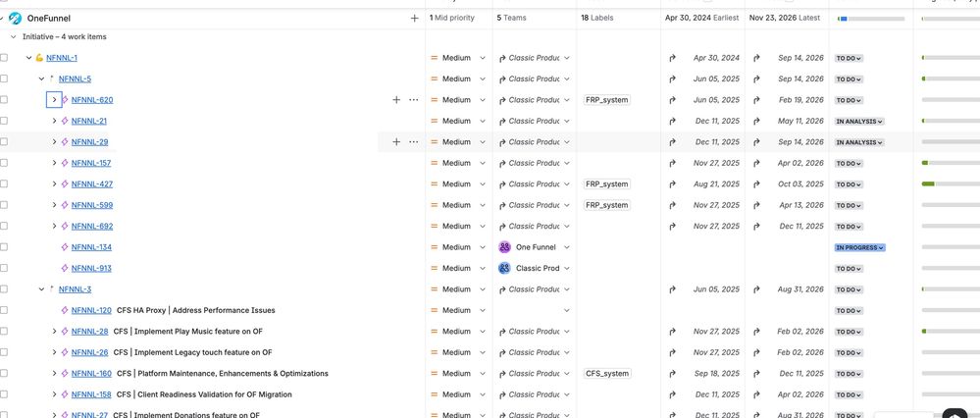Click the start date rollup arrow for NFNNL-427
Screen dimensions: 980x418
(673, 183)
